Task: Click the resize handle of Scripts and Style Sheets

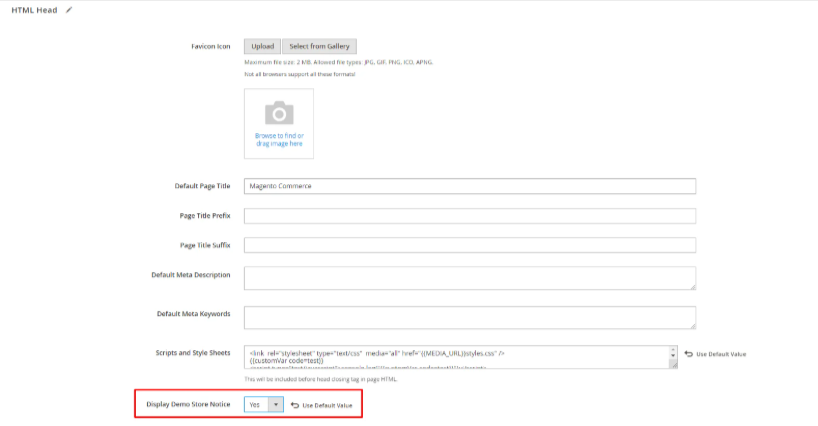Action: (673, 366)
